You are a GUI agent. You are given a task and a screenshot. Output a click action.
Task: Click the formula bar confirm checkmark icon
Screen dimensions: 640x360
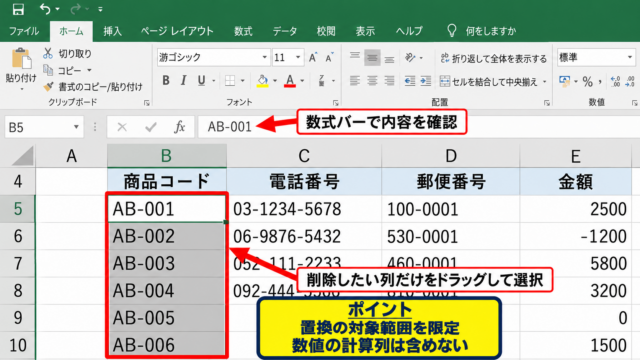[151, 127]
